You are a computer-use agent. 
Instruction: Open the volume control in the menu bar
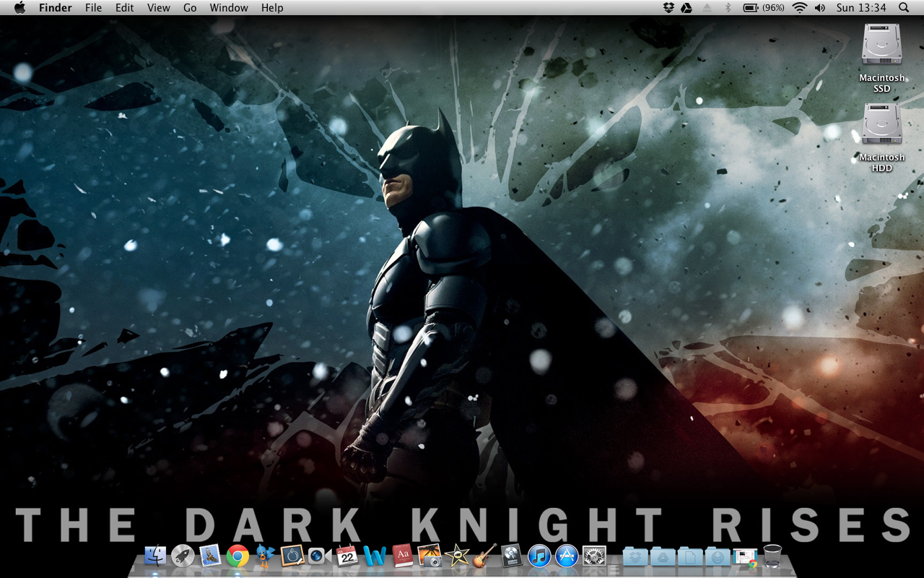(x=819, y=7)
